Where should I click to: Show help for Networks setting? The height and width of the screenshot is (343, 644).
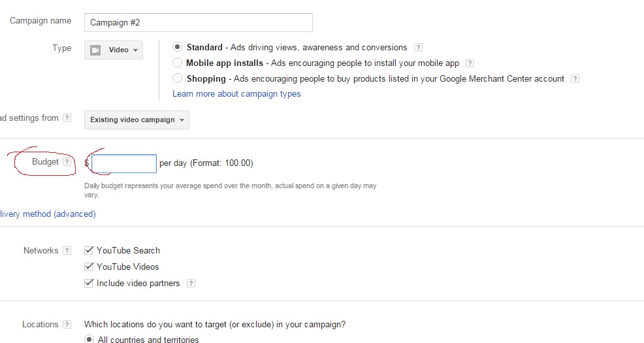(x=67, y=251)
